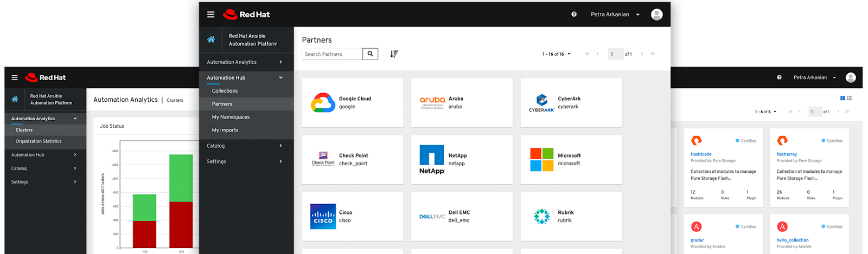The image size is (868, 254).
Task: Click Pure Storage logo on flashblade card
Action: coord(697,141)
